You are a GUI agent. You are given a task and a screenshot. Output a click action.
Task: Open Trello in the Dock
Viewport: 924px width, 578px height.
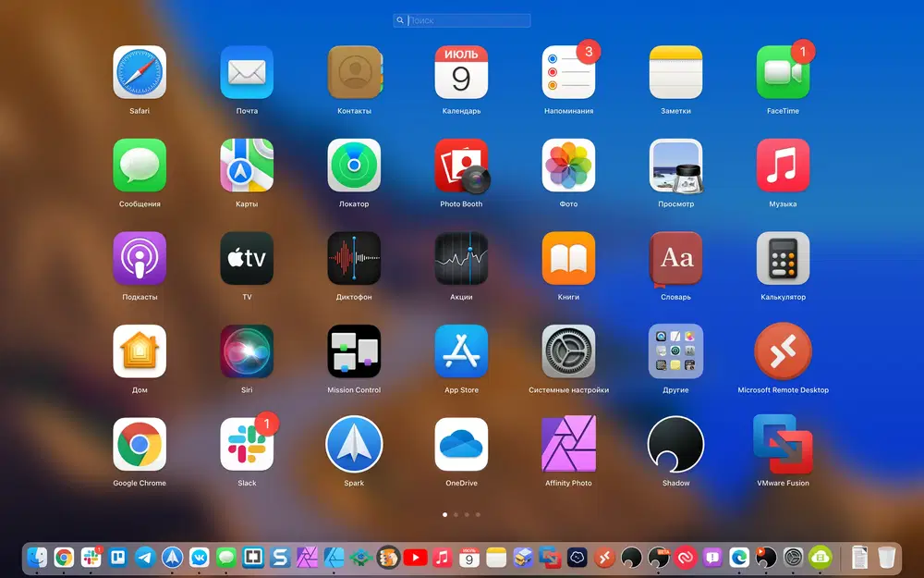click(118, 558)
